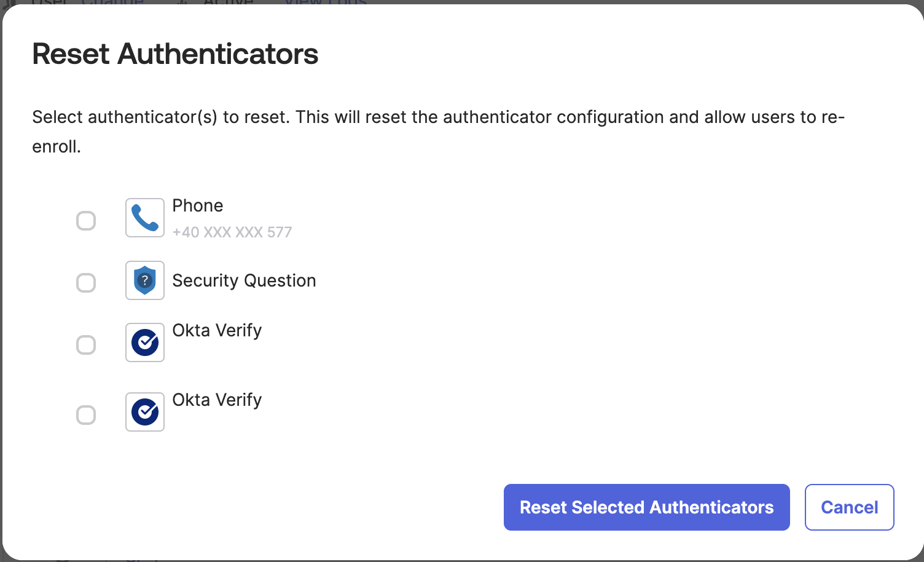Click the Reset Authenticators heading
Screen dimensions: 924x562
[x=175, y=54]
